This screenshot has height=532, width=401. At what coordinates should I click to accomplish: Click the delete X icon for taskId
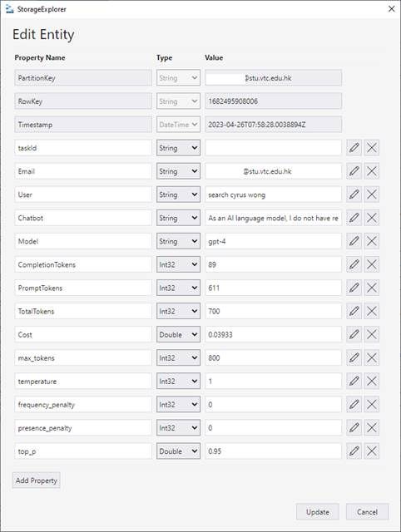point(371,148)
